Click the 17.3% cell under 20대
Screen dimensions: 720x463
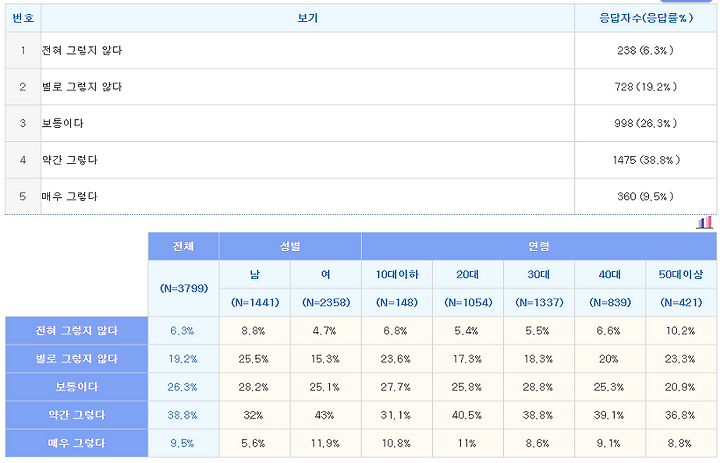click(467, 359)
